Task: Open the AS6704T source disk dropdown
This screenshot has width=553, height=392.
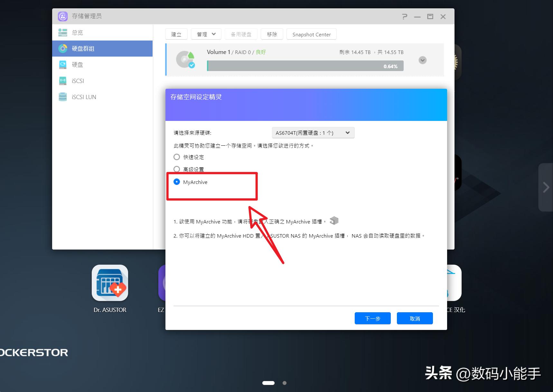Action: [313, 132]
